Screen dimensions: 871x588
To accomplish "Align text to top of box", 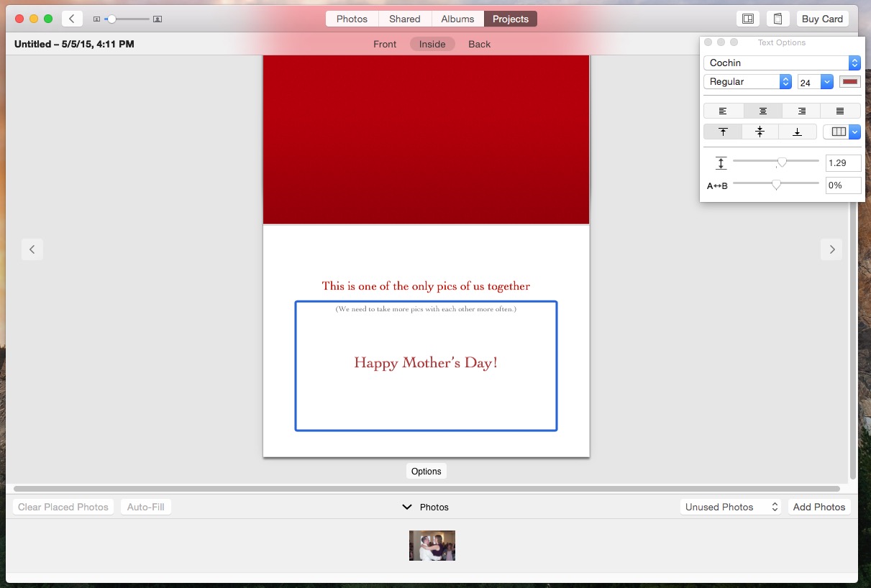I will pyautogui.click(x=722, y=132).
